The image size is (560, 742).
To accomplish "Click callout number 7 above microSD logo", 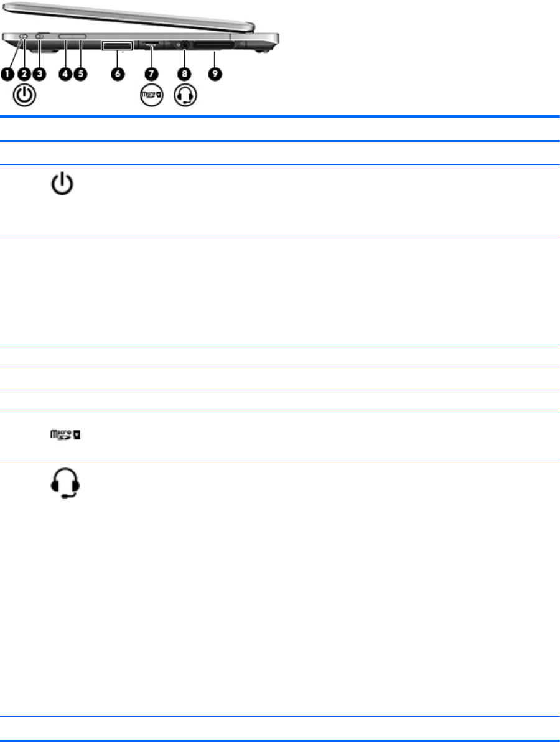I will [151, 74].
